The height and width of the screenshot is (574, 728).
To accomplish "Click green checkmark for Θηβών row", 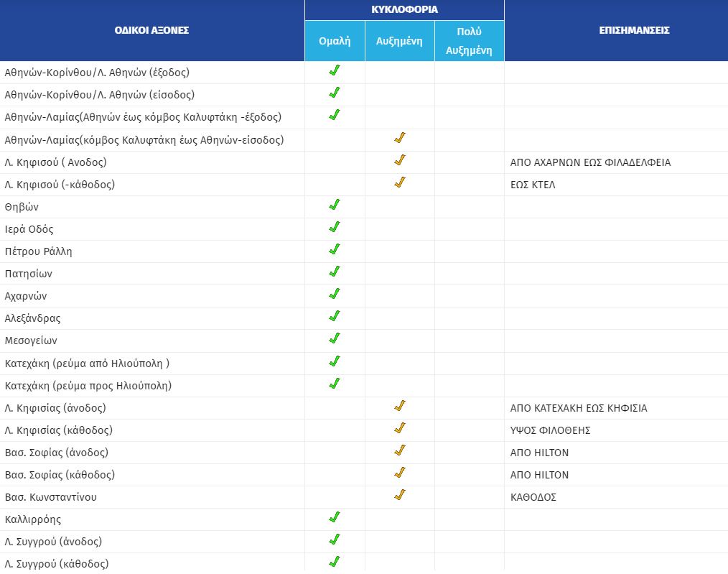I will tap(334, 205).
